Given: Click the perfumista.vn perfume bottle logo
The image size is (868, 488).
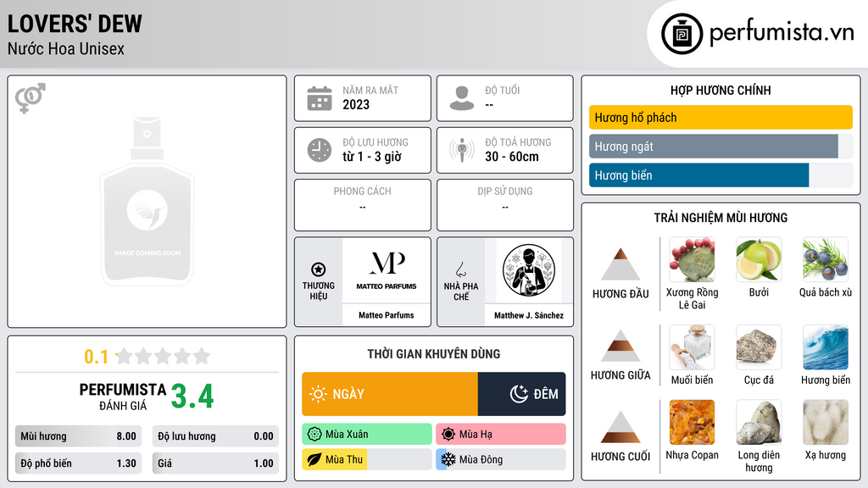Looking at the screenshot, I should click(682, 34).
